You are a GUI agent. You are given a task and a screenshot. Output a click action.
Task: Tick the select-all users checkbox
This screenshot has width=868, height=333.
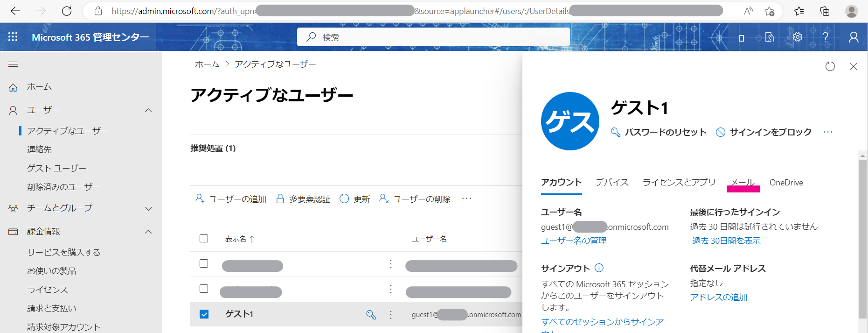point(204,238)
